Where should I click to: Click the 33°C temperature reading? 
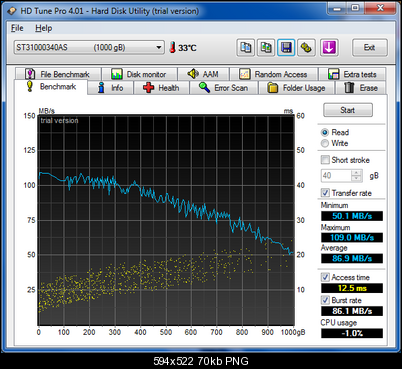187,48
